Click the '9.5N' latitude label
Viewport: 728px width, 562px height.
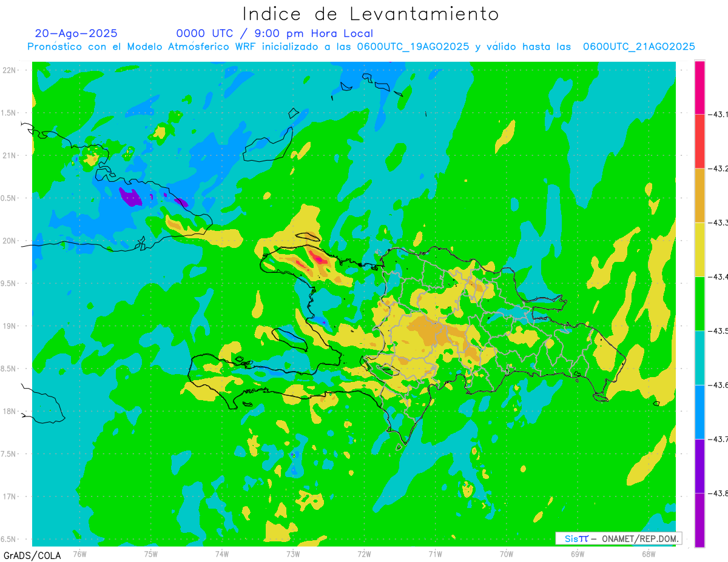(x=8, y=283)
